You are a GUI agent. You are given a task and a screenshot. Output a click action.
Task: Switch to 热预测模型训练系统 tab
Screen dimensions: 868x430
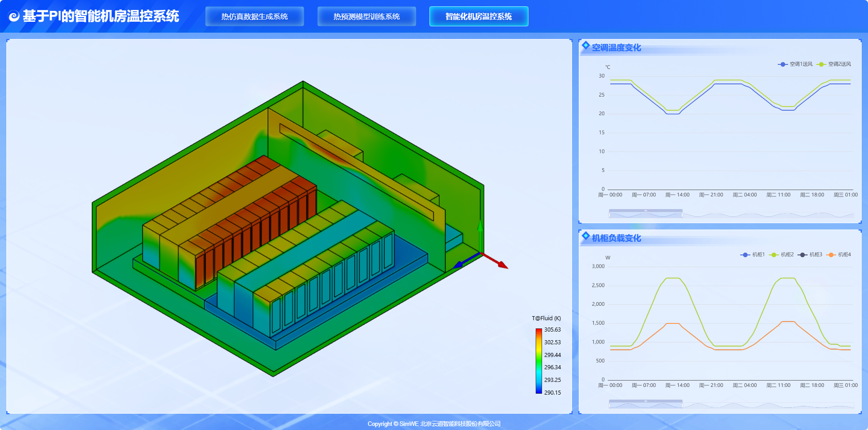coord(367,16)
